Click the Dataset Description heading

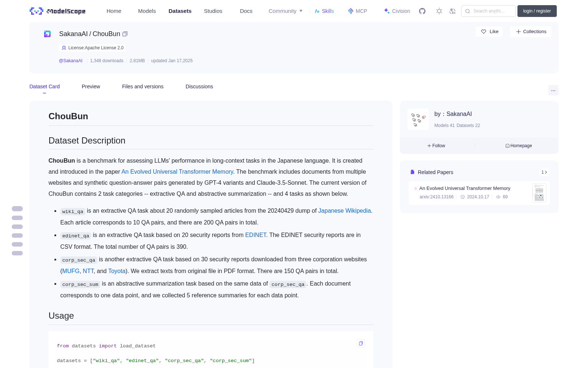pyautogui.click(x=87, y=141)
